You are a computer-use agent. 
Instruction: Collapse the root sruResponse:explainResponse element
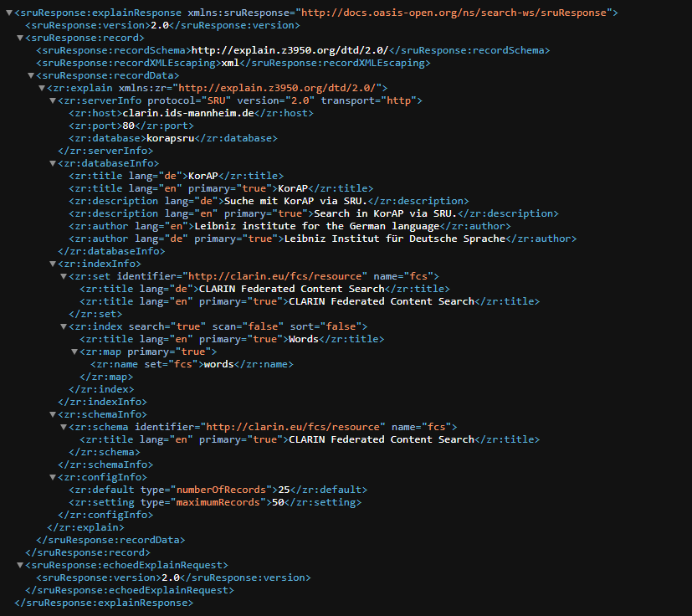(x=8, y=13)
